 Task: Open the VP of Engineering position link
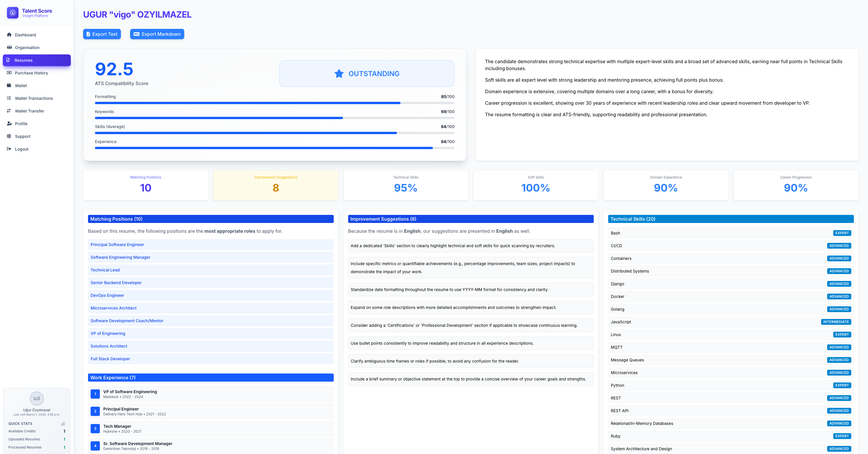tap(108, 333)
